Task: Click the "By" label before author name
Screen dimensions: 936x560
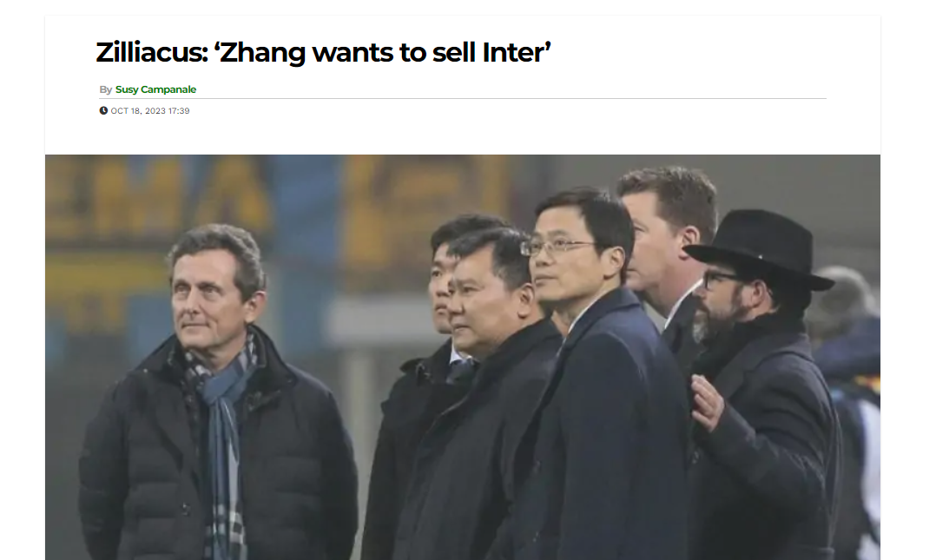Action: pos(106,89)
